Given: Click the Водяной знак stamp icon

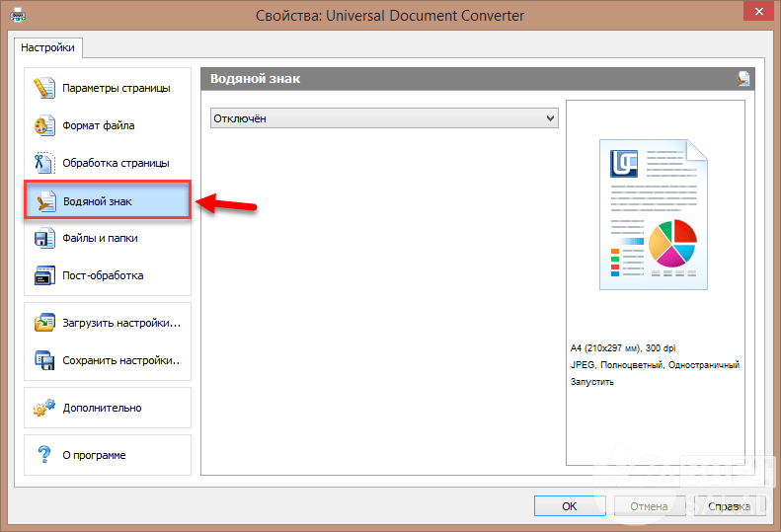Looking at the screenshot, I should [x=44, y=201].
